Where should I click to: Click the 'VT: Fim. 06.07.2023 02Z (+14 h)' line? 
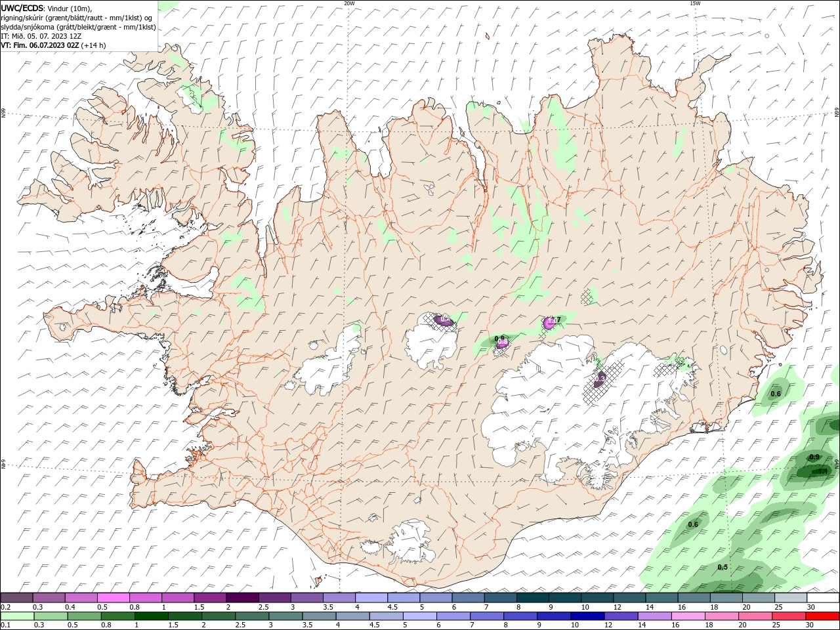(53, 45)
